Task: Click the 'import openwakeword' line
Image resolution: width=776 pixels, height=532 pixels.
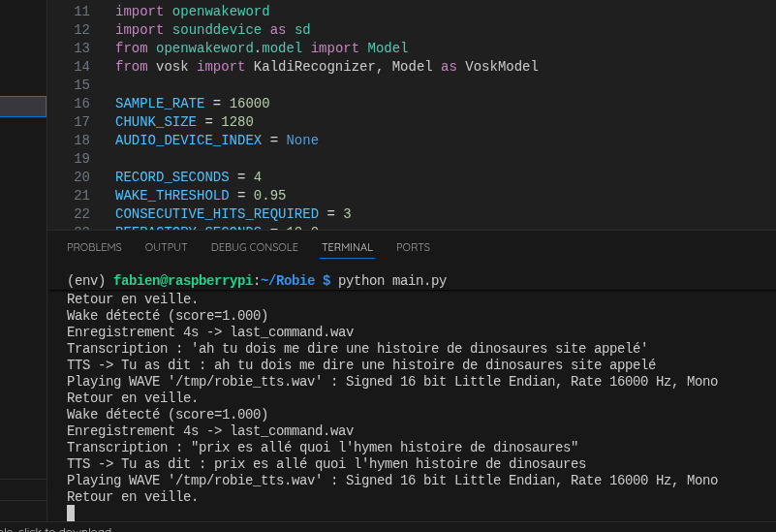Action: [x=193, y=12]
